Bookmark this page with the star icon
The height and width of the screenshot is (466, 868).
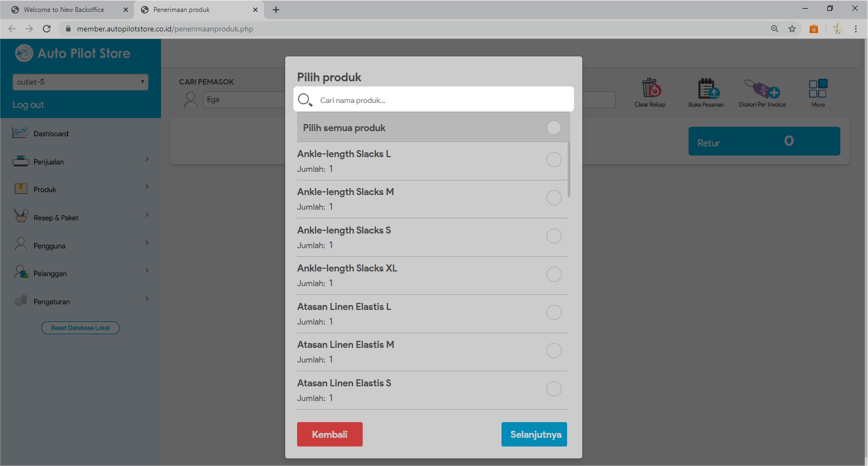pyautogui.click(x=792, y=29)
